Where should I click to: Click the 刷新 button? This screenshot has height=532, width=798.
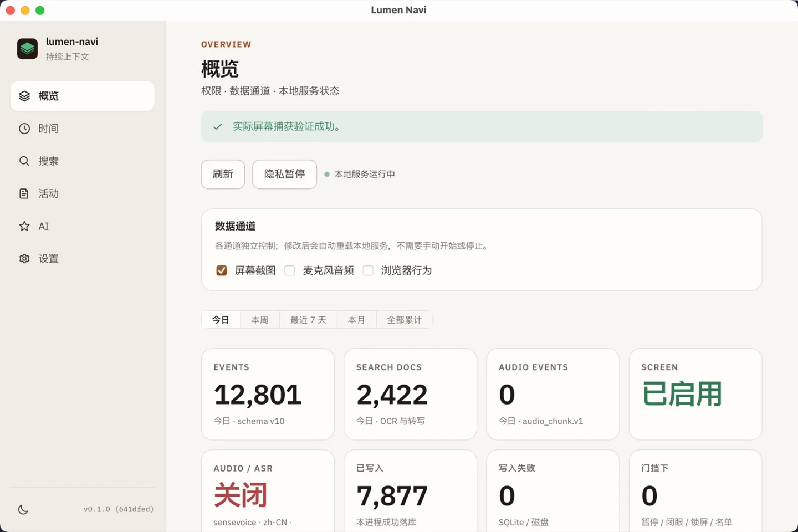click(223, 174)
